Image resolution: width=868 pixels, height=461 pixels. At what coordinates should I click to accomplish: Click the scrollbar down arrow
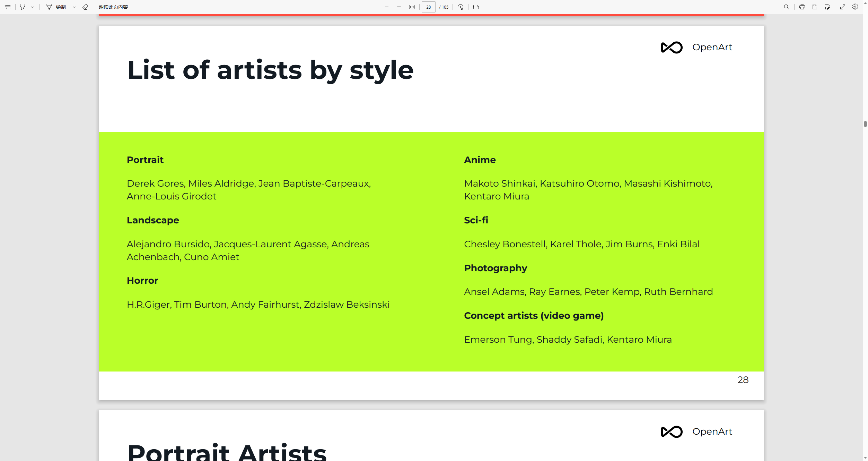865,458
